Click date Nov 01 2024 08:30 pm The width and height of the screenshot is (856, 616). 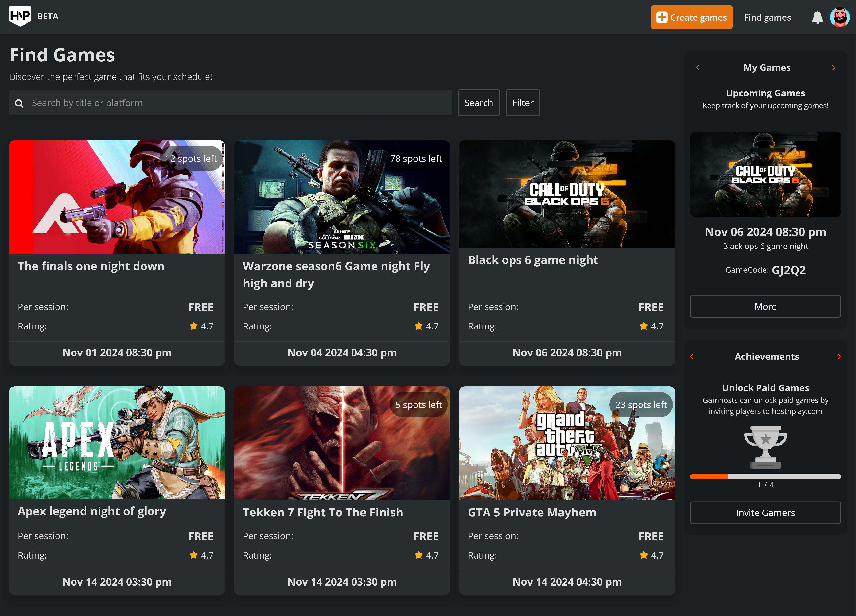point(117,353)
